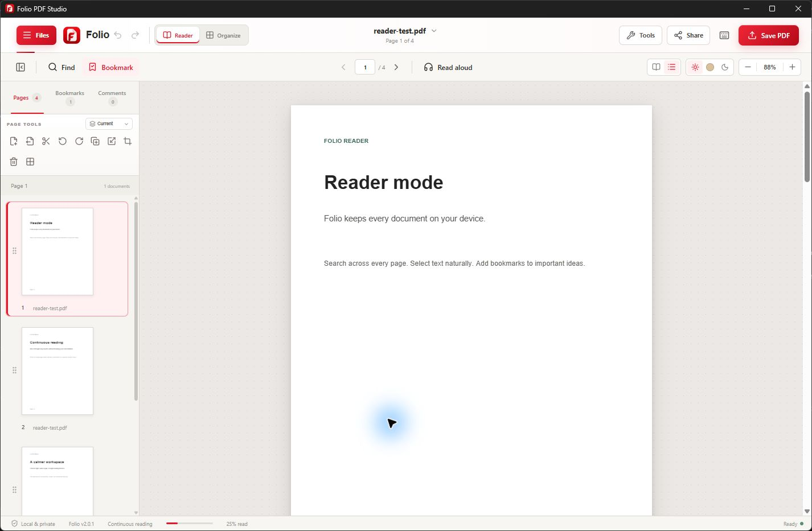Start Read aloud
Viewport: 812px width, 531px height.
448,67
